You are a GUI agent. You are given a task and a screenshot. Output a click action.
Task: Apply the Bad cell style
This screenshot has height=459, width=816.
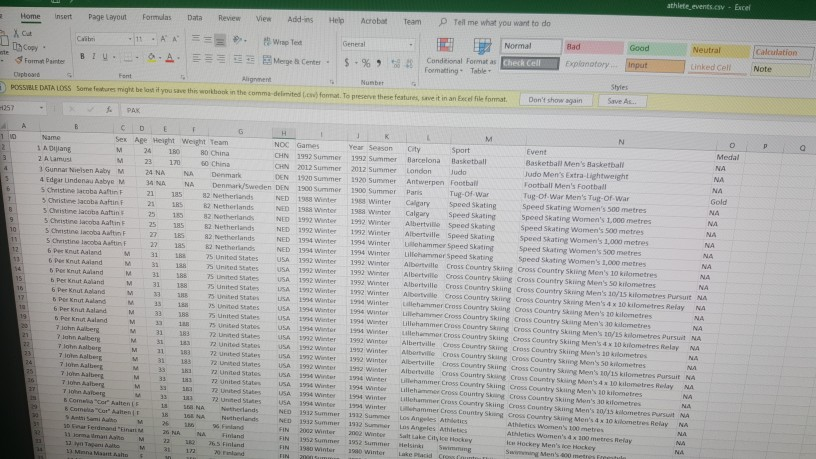[x=593, y=47]
